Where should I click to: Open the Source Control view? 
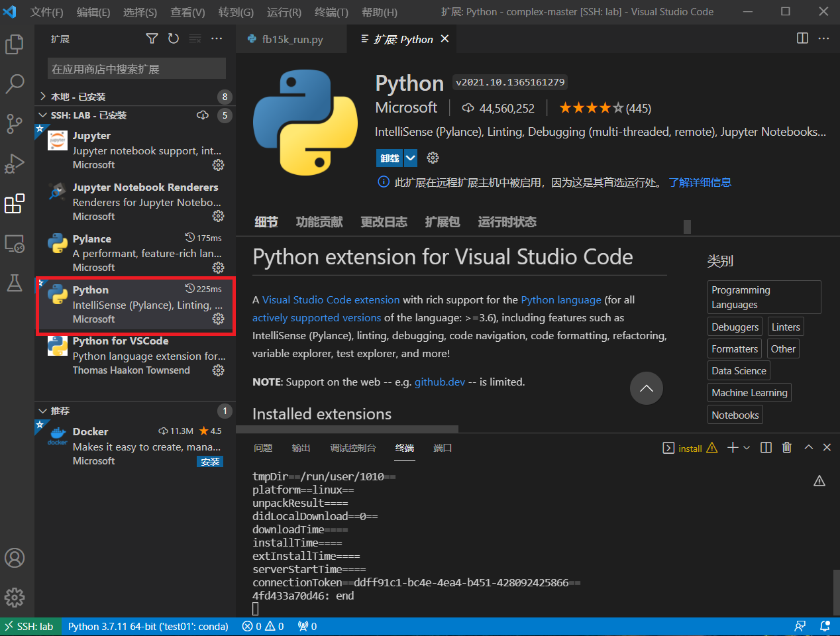pos(15,123)
